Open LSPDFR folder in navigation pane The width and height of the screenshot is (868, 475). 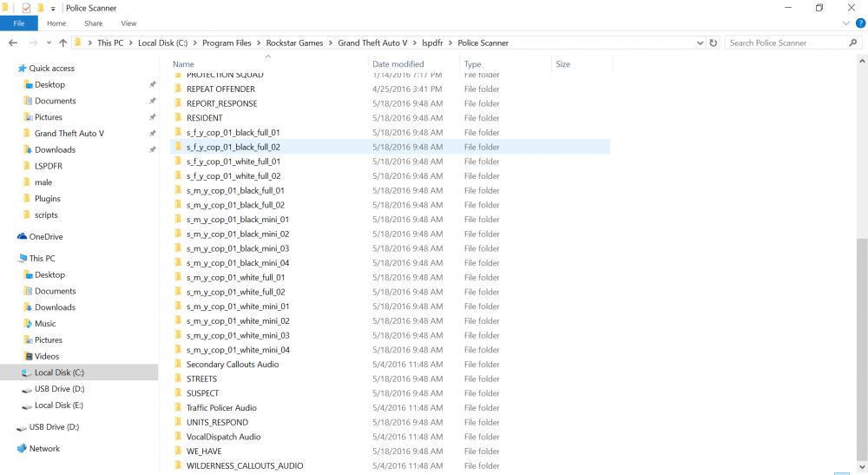point(48,166)
